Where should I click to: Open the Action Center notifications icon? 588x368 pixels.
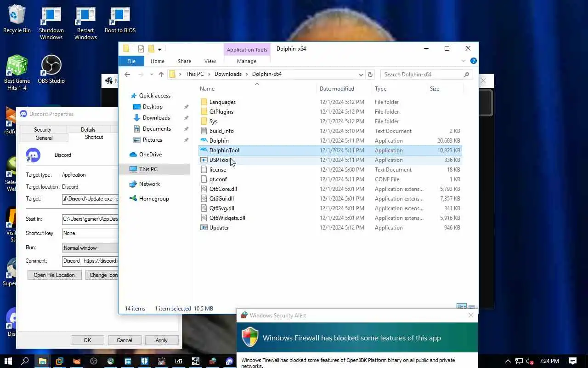573,361
